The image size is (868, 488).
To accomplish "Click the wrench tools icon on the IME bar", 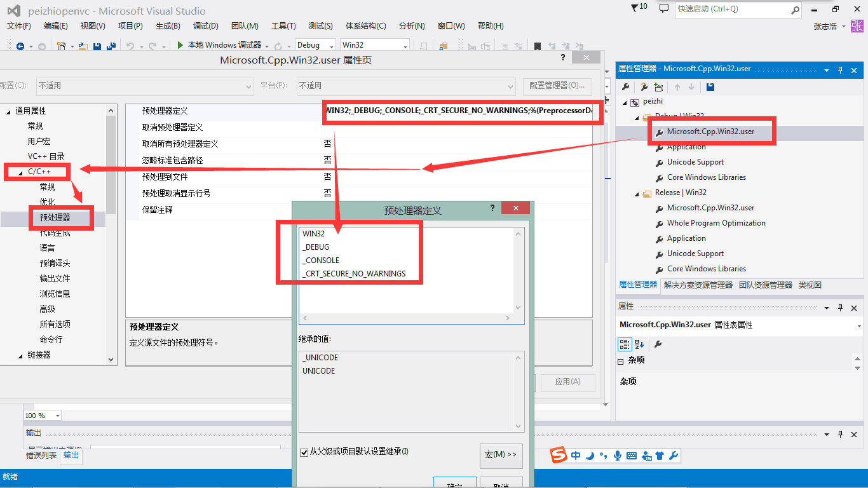I will (674, 456).
